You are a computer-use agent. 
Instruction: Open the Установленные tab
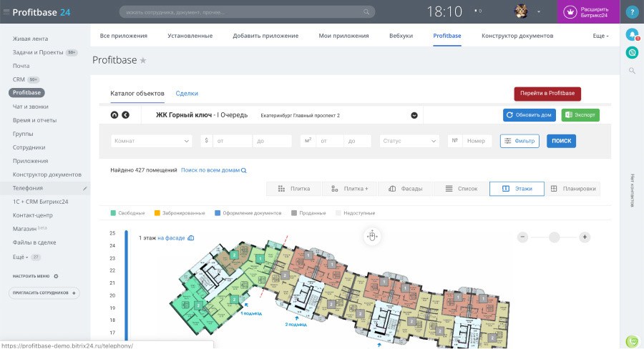190,36
